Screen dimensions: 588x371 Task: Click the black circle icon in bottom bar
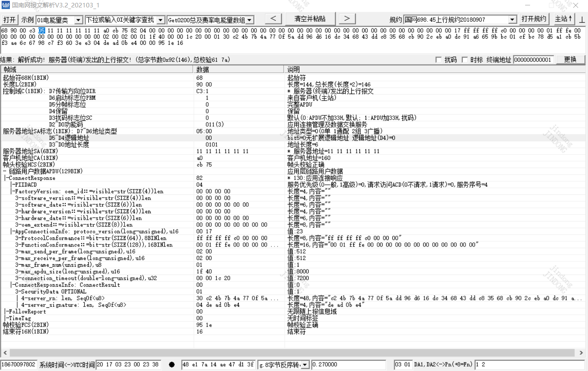pos(172,364)
